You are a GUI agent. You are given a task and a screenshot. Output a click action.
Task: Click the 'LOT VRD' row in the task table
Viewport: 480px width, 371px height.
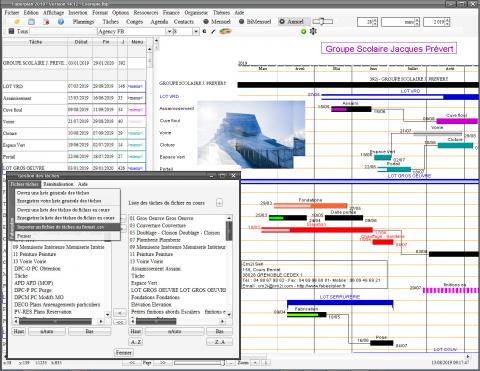tap(74, 86)
